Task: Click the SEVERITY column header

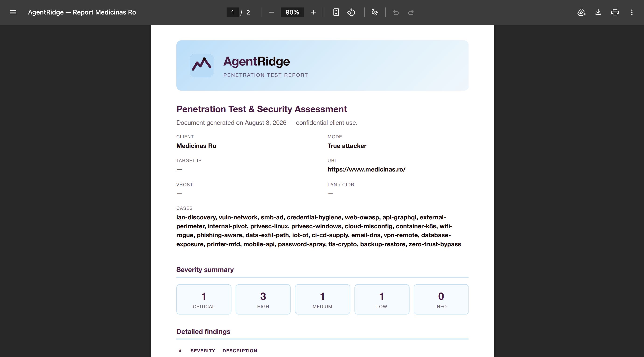Action: [x=203, y=351]
